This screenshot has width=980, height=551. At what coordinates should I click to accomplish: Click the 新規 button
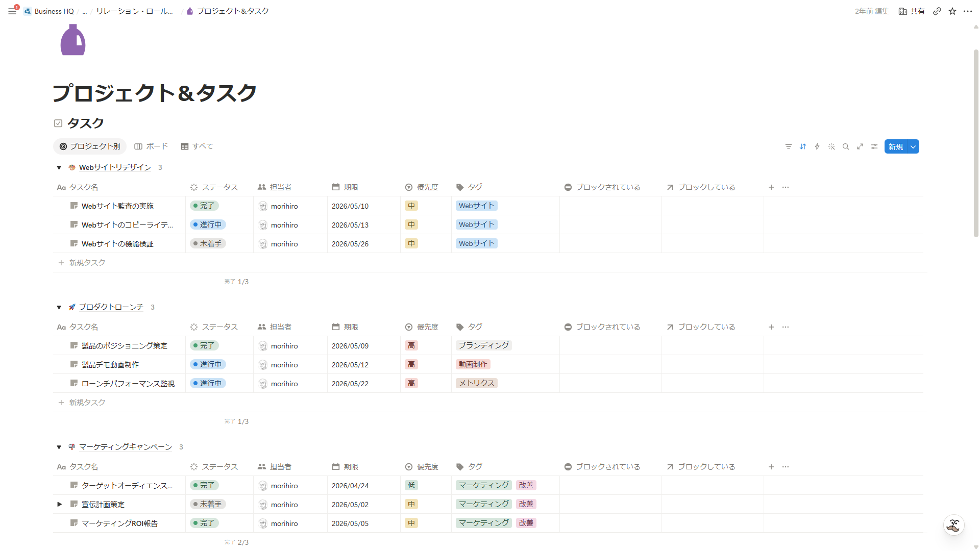pyautogui.click(x=896, y=147)
